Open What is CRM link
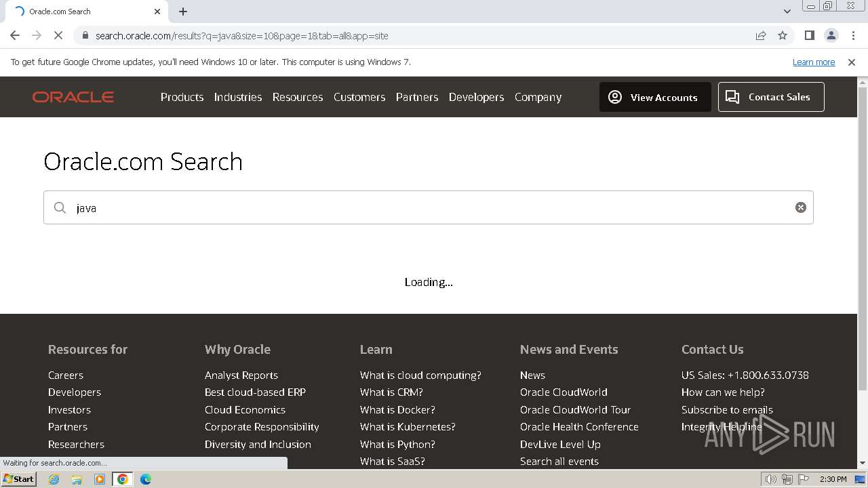 tap(391, 392)
